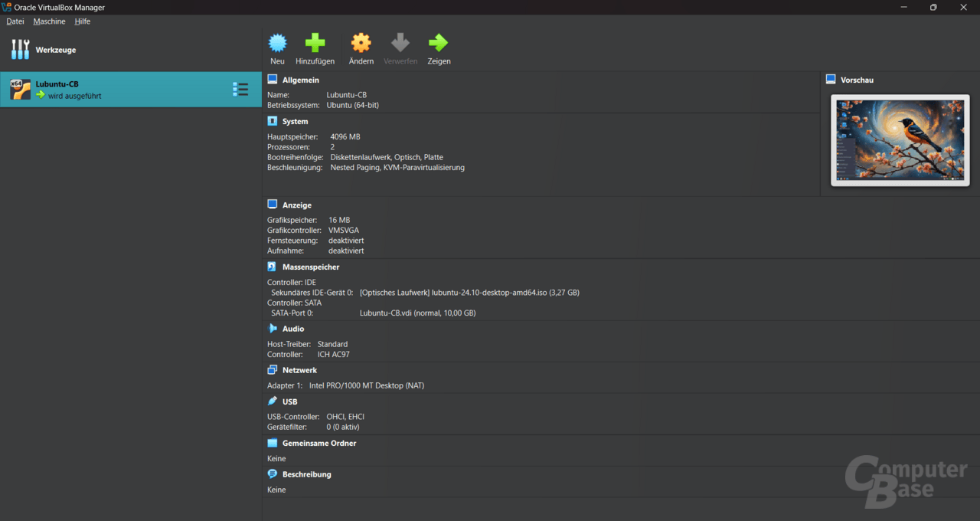Open the Massenspeicher settings heading
Image resolution: width=980 pixels, height=521 pixels.
311,267
